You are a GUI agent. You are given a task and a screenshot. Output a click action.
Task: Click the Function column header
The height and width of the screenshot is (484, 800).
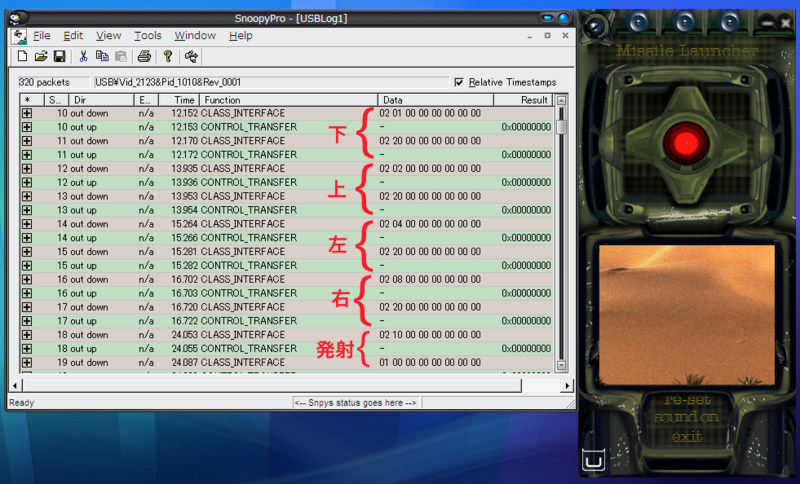click(288, 100)
